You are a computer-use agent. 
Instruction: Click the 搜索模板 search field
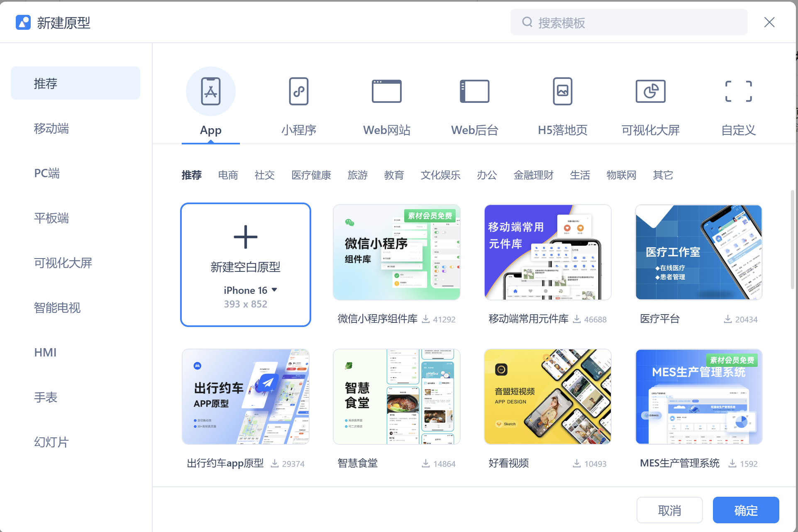coord(629,22)
